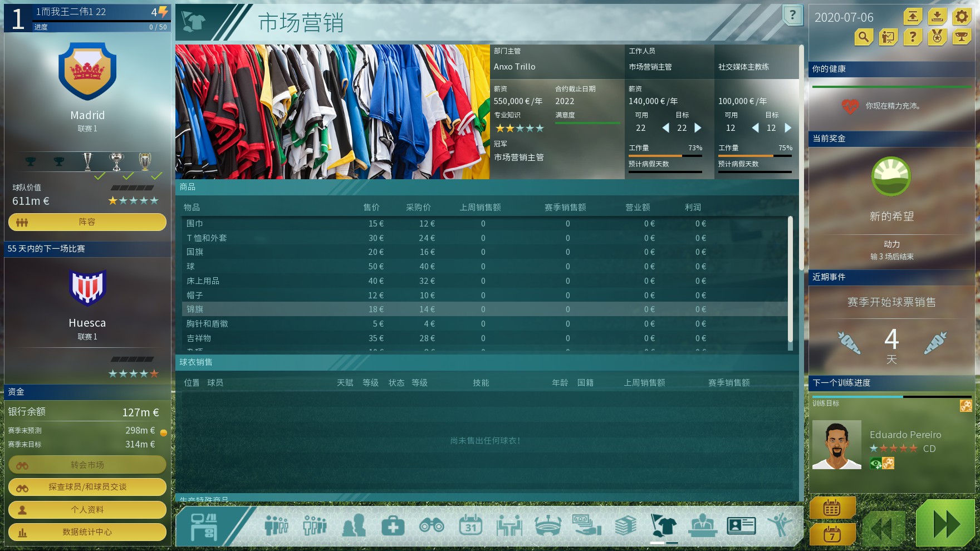Open the staff silhouettes icon
Viewport: 980px width, 551px height.
[354, 525]
